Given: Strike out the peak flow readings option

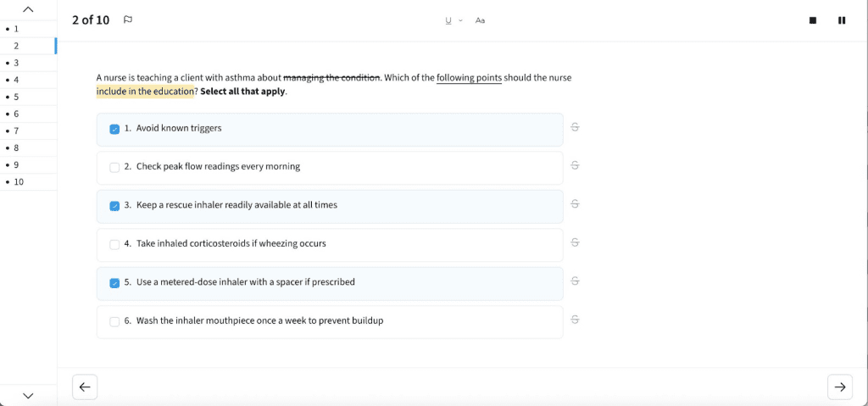Looking at the screenshot, I should pos(575,165).
